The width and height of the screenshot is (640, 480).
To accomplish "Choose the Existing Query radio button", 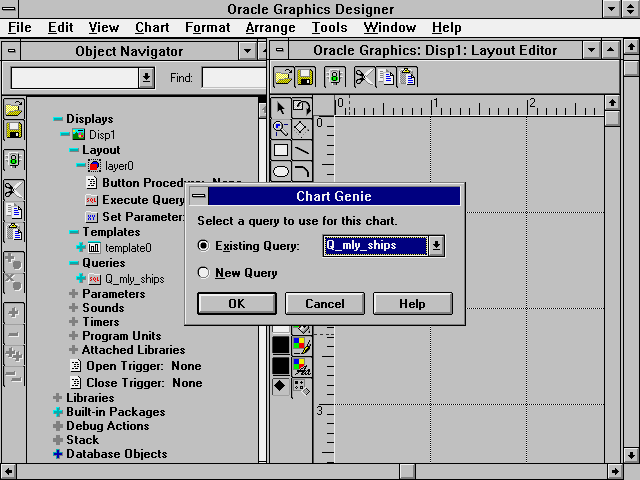I will [204, 246].
